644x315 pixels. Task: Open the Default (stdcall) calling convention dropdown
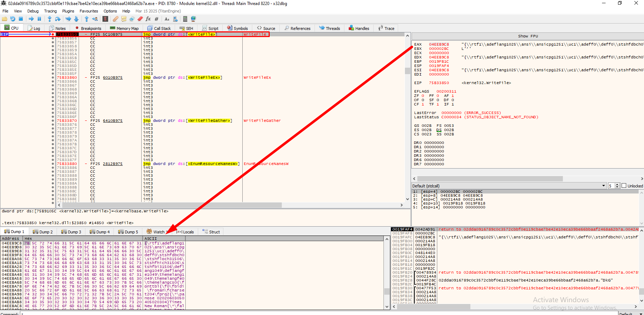click(x=509, y=186)
